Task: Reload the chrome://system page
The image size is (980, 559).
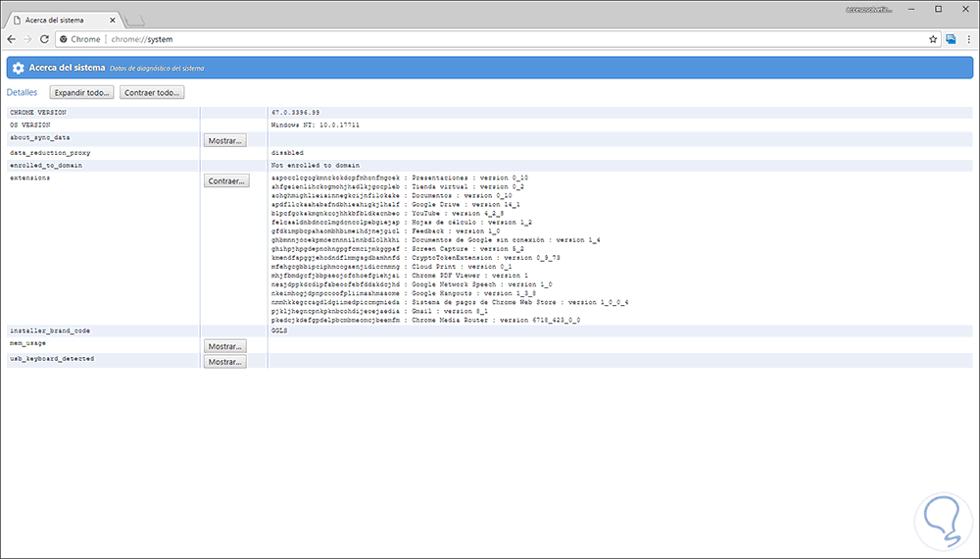Action: tap(44, 39)
